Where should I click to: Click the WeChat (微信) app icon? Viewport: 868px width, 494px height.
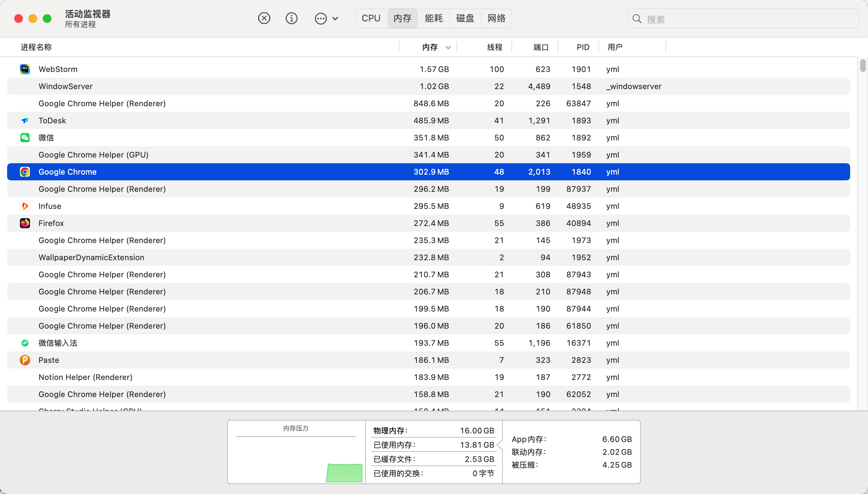click(x=25, y=138)
